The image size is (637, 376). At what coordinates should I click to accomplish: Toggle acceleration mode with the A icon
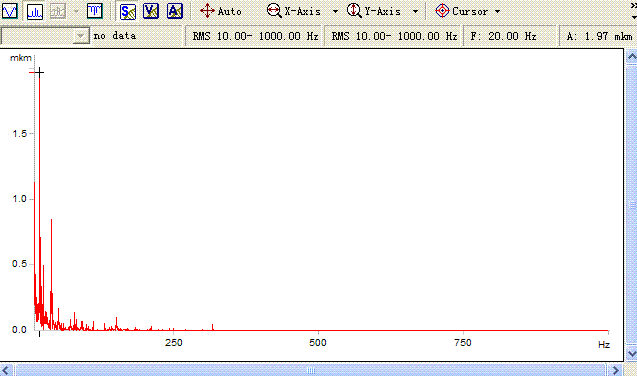point(175,11)
